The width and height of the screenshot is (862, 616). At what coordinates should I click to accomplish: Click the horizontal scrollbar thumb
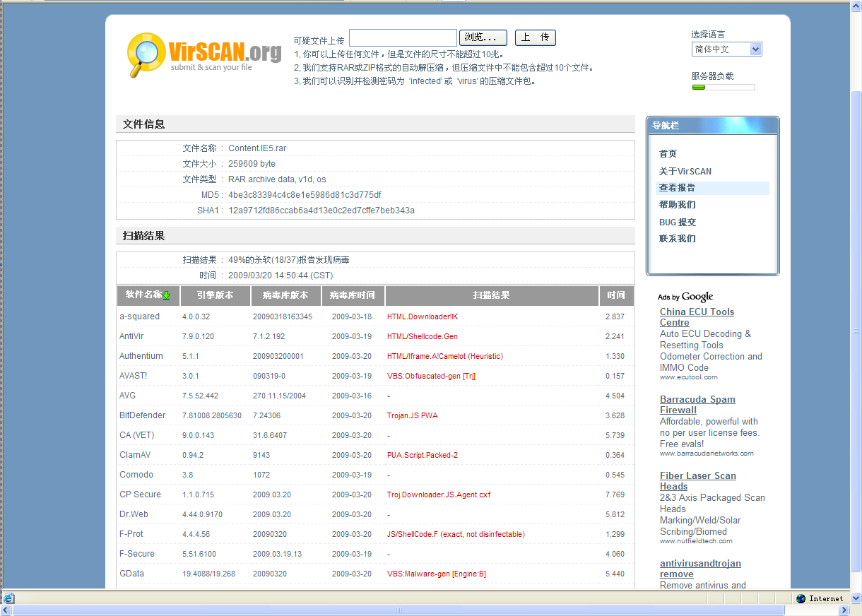pos(398,610)
